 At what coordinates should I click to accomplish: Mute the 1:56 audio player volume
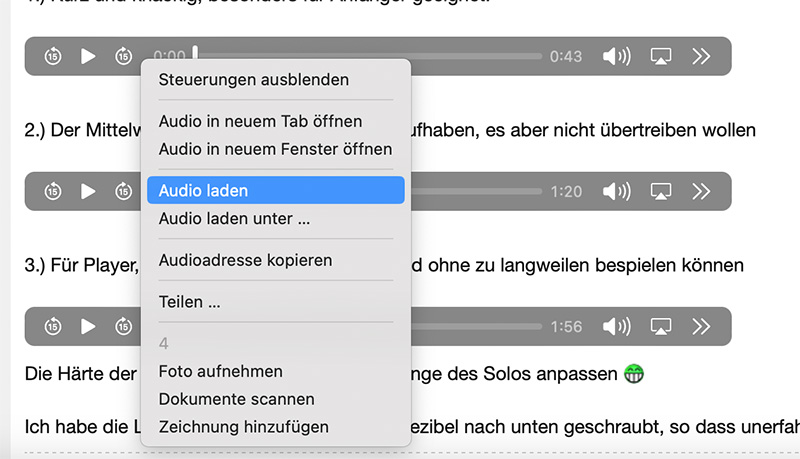click(x=616, y=326)
